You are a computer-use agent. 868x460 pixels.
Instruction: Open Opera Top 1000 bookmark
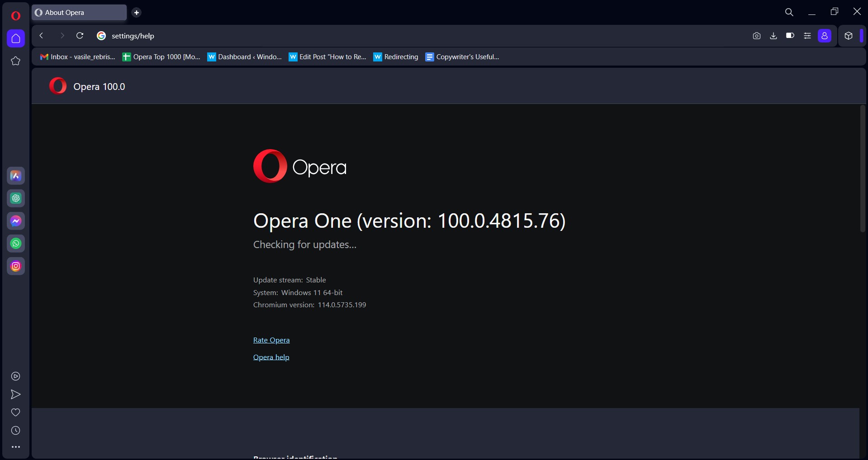point(161,57)
